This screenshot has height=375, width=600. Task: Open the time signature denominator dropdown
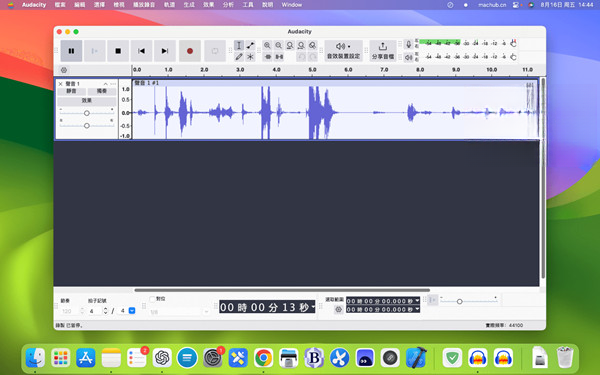tap(132, 311)
